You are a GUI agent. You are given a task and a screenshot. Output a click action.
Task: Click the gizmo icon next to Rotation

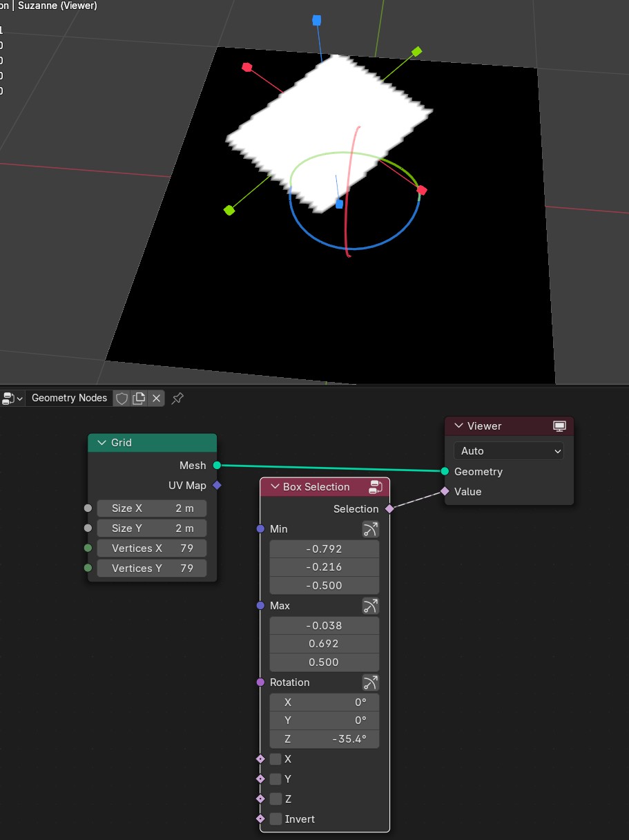(x=371, y=682)
